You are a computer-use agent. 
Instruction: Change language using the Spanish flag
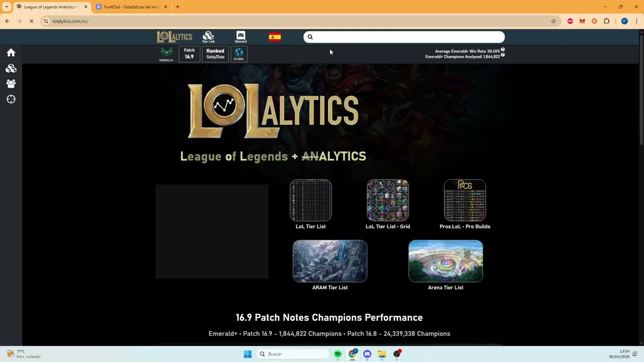tap(275, 37)
